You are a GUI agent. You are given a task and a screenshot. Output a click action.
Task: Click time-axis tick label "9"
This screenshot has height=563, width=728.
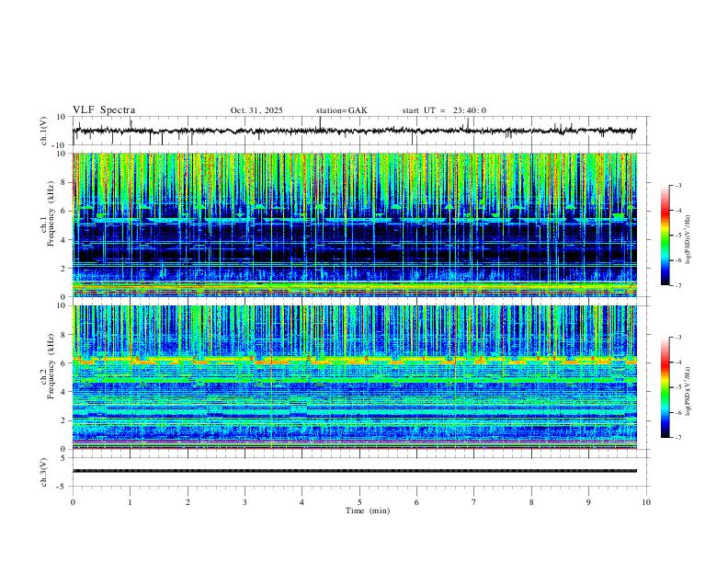588,502
